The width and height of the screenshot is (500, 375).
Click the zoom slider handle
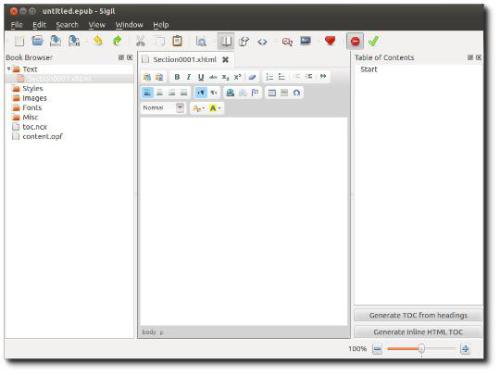coord(421,349)
